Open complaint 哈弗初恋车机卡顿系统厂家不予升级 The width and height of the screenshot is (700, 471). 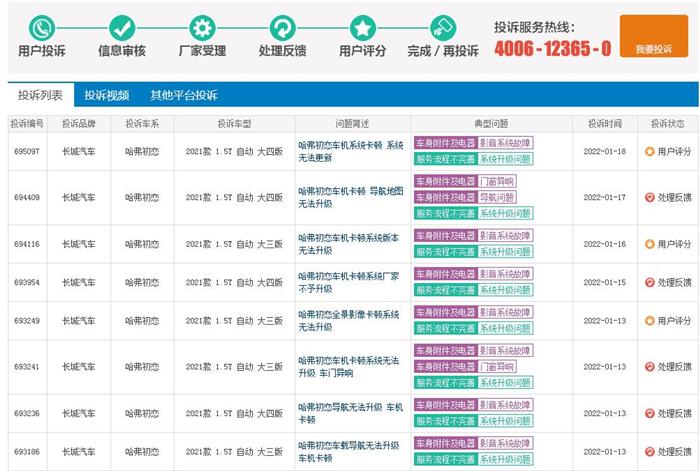coord(348,283)
